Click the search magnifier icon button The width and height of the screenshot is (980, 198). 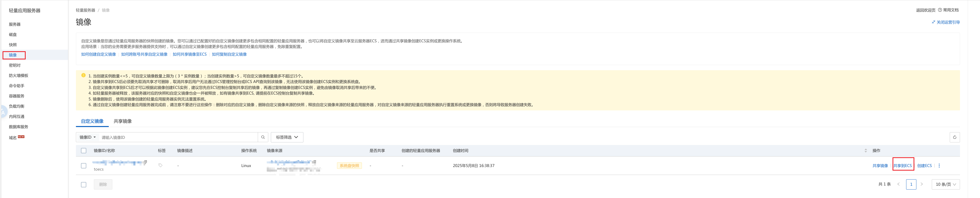262,137
